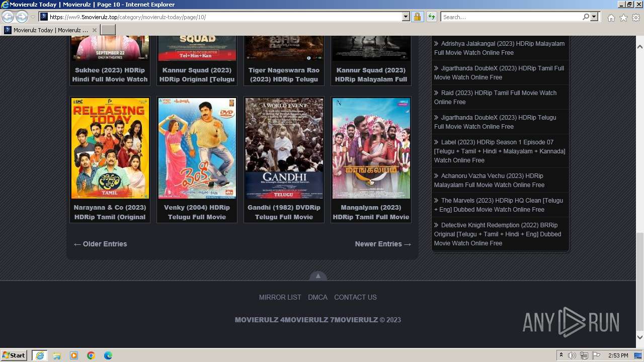Go to Older Entries page
The width and height of the screenshot is (644, 362).
[x=100, y=244]
